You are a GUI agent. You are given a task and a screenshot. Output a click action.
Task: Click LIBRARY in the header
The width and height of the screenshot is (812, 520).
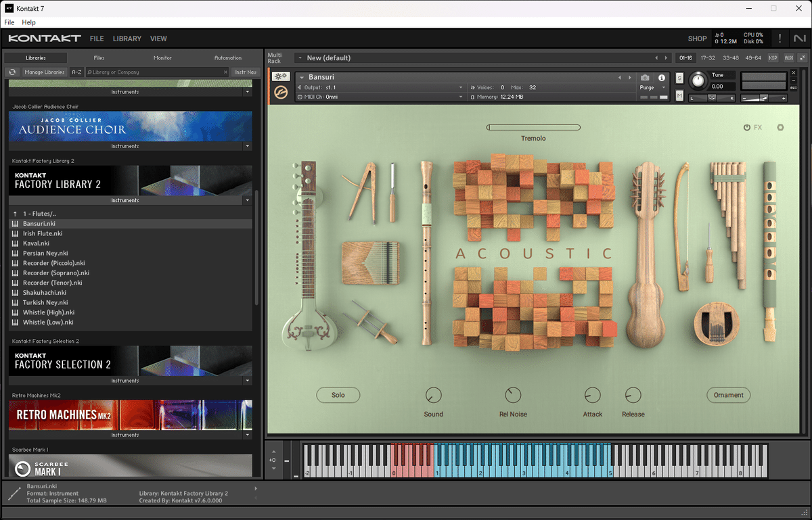127,39
